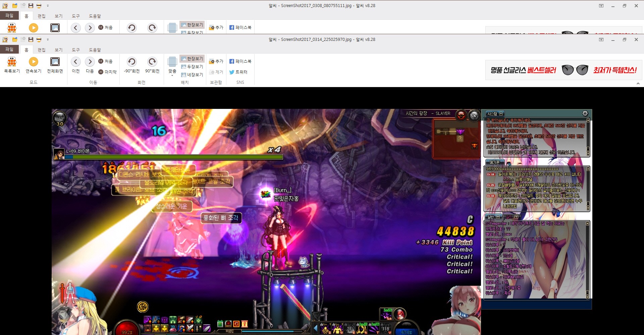Viewport: 644px width, 335px height.
Task: Click the open-folder icon in the 0308 title bar
Action: [x=15, y=6]
